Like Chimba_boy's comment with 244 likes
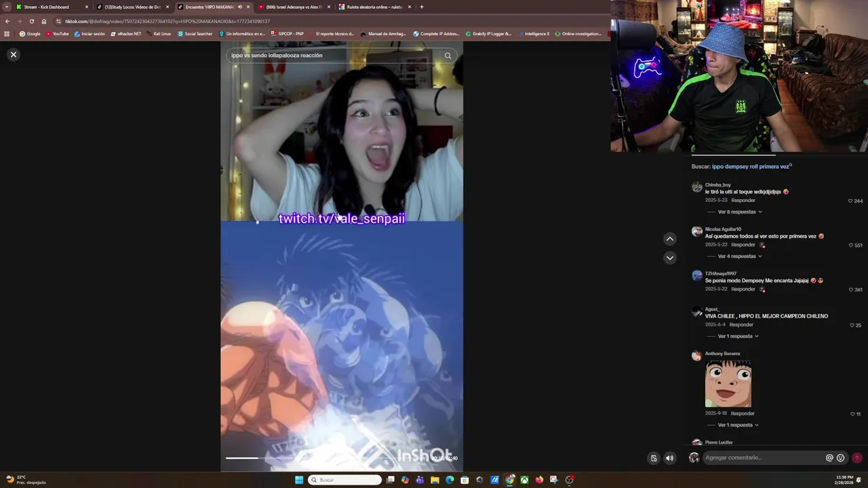Screen dimensions: 868x488 (x=850, y=201)
